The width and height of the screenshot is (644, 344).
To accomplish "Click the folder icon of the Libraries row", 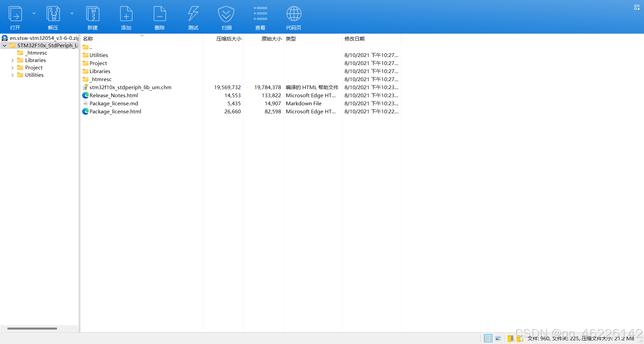I will [x=86, y=71].
